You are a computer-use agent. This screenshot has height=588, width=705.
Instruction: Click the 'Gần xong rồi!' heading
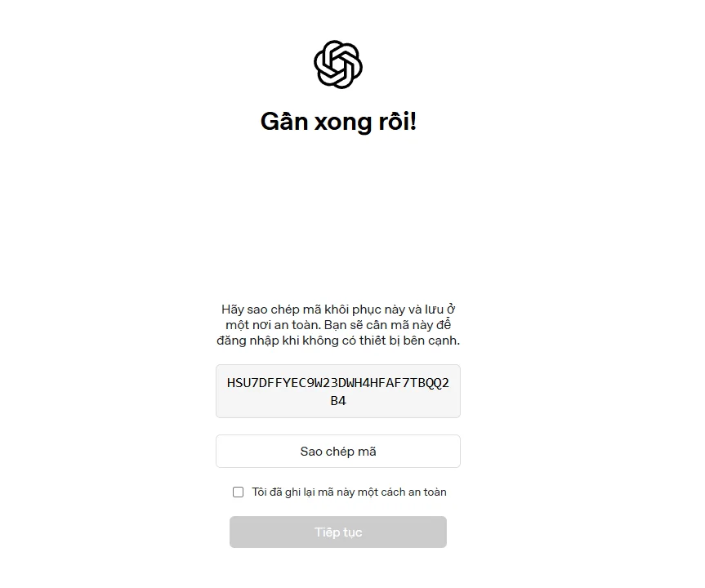pos(338,122)
